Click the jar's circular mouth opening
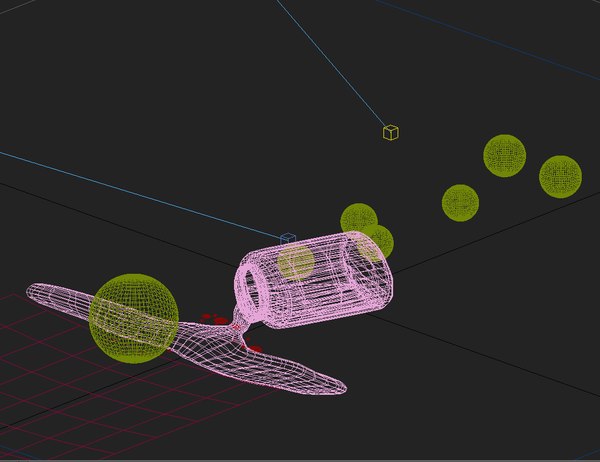 point(253,290)
